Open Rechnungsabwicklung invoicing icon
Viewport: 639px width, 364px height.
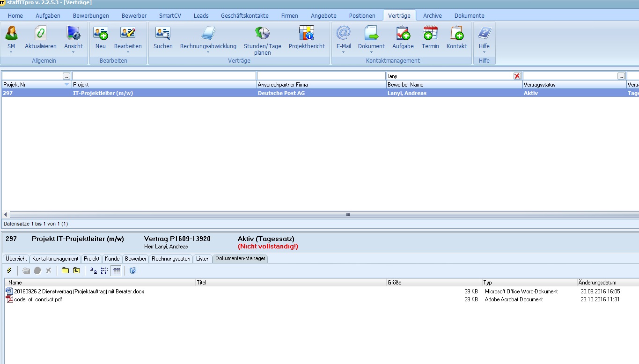point(208,33)
